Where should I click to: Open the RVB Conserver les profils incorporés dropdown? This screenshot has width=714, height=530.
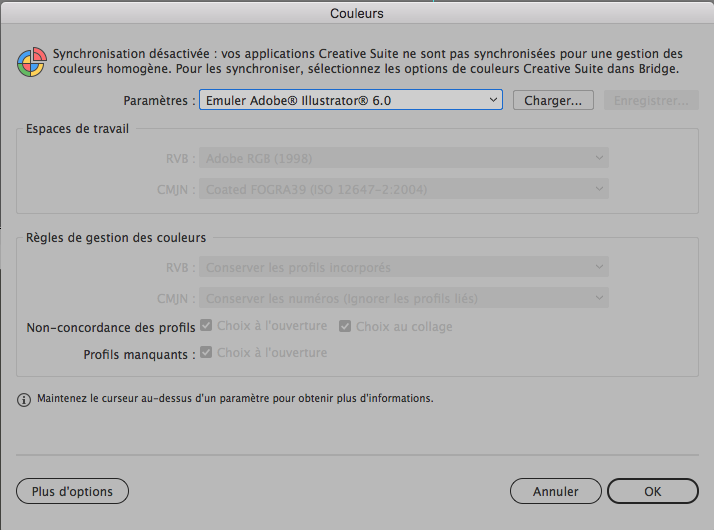[403, 267]
